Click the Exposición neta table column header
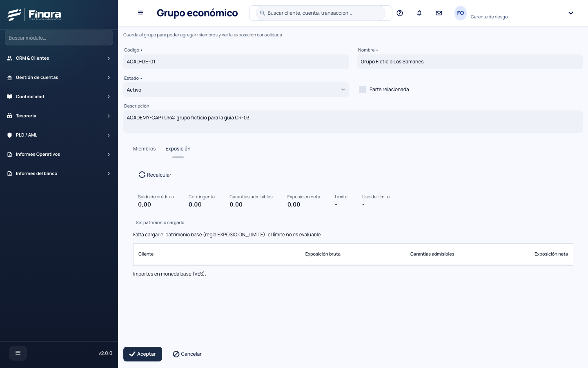This screenshot has height=368, width=588. [x=551, y=254]
